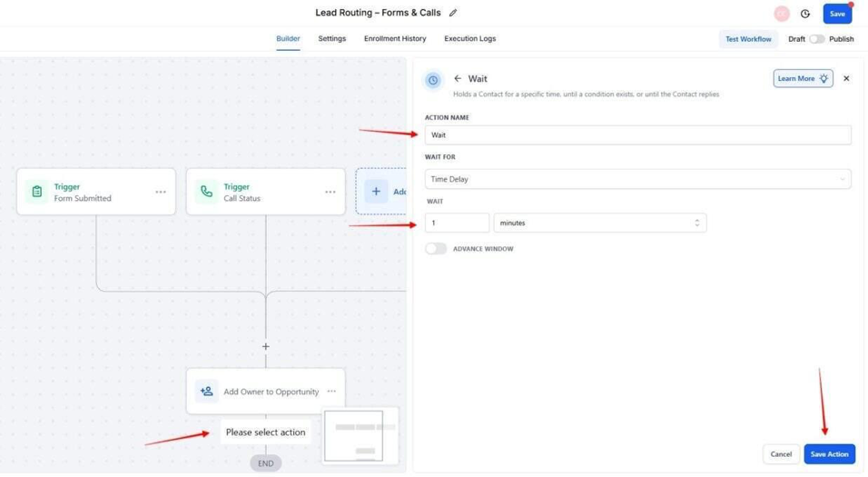This screenshot has height=477, width=868.
Task: Open the Enrollment History tab
Action: click(x=395, y=39)
